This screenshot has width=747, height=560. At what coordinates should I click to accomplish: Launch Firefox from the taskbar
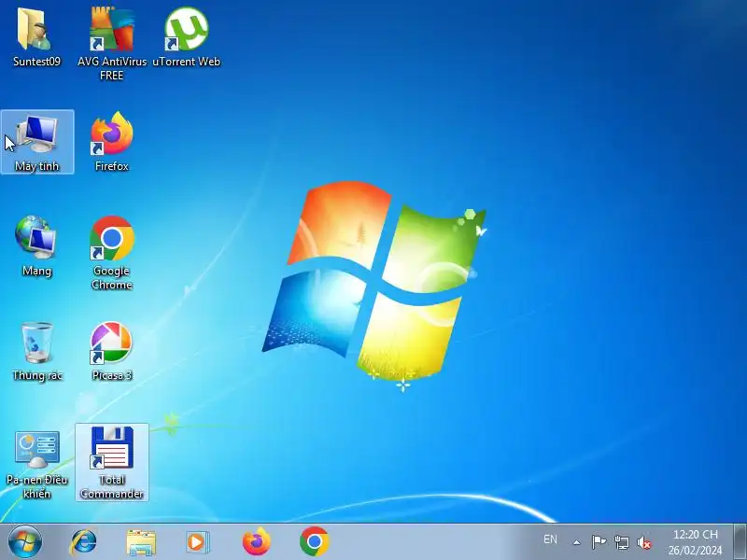click(x=256, y=541)
